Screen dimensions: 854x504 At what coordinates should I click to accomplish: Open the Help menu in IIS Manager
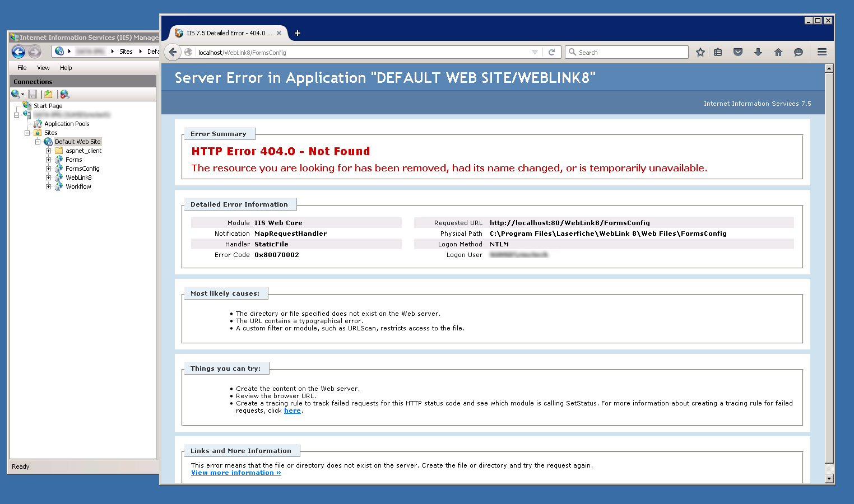click(x=66, y=68)
